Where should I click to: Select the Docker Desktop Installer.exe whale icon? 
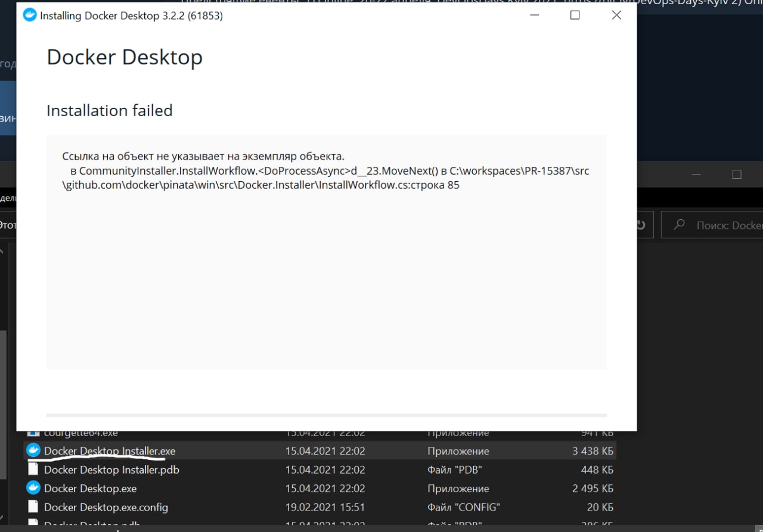coord(33,450)
